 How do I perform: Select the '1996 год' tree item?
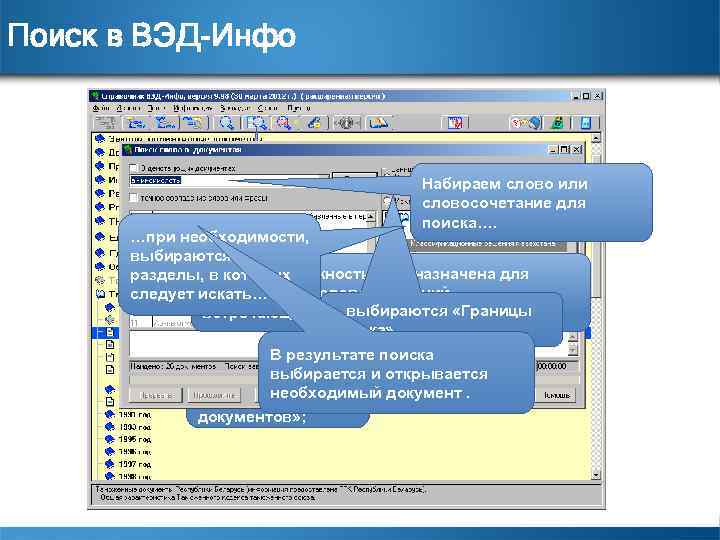point(134,452)
